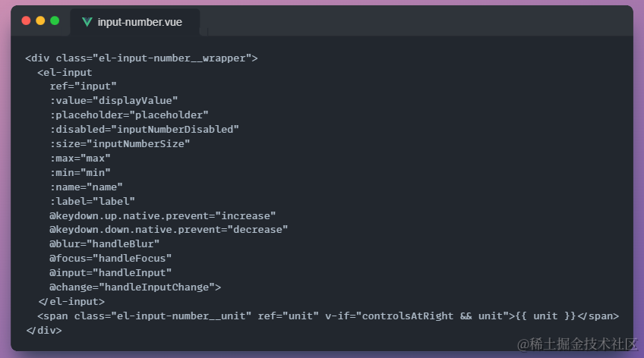
Task: Click the opening el-input tag line
Action: (x=65, y=73)
